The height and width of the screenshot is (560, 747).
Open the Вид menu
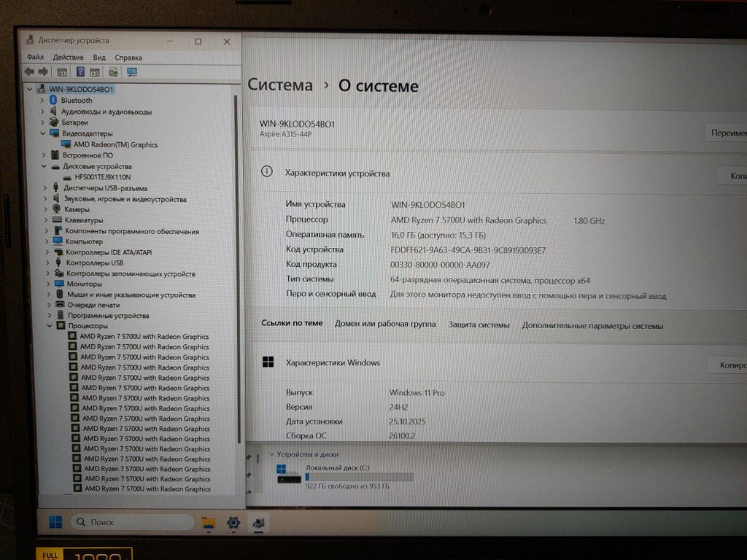[99, 57]
